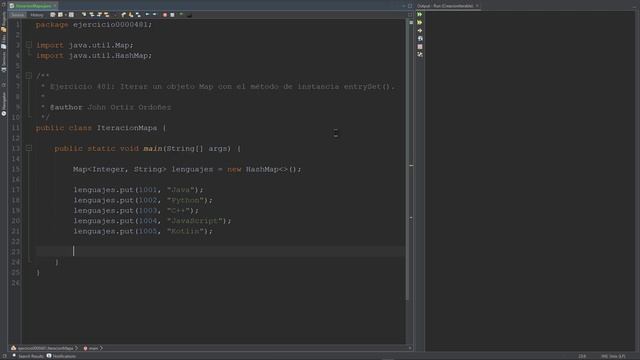Image resolution: width=640 pixels, height=360 pixels.
Task: Click the Find Selection icon in editor toolbar
Action: pyautogui.click(x=84, y=15)
